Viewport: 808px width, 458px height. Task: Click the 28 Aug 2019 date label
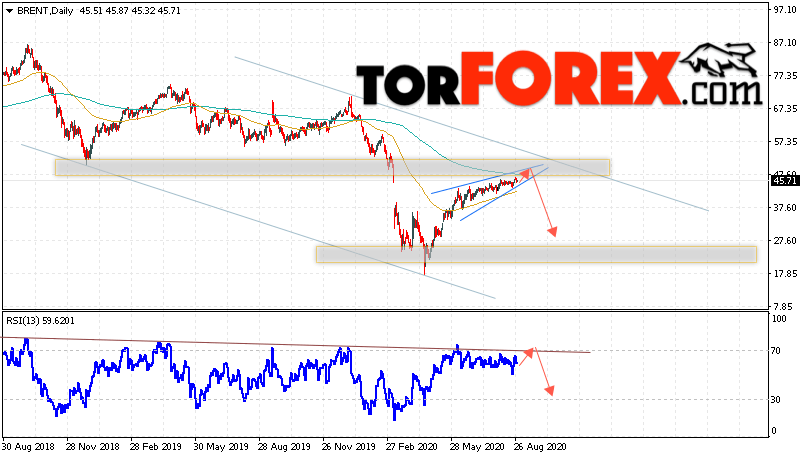[284, 447]
